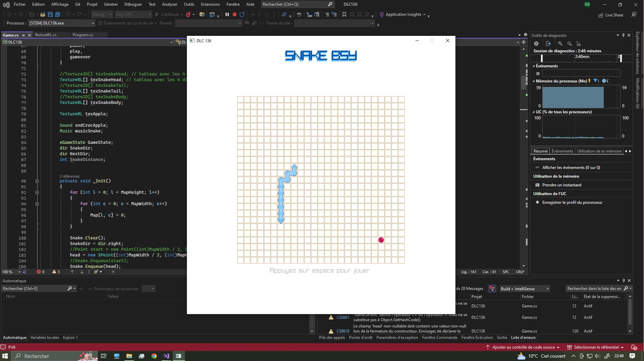Collapse the _Init method outline

tap(37, 181)
